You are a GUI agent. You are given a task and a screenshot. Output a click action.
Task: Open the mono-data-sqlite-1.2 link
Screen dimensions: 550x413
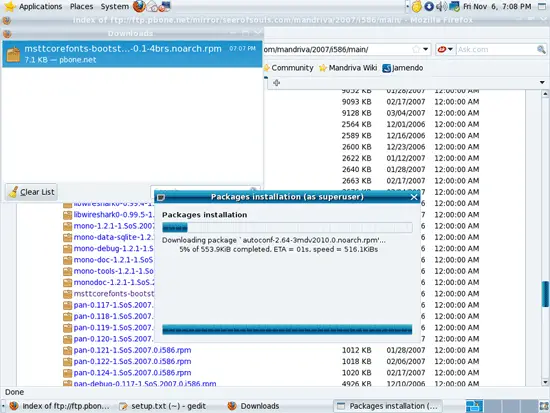(x=114, y=237)
